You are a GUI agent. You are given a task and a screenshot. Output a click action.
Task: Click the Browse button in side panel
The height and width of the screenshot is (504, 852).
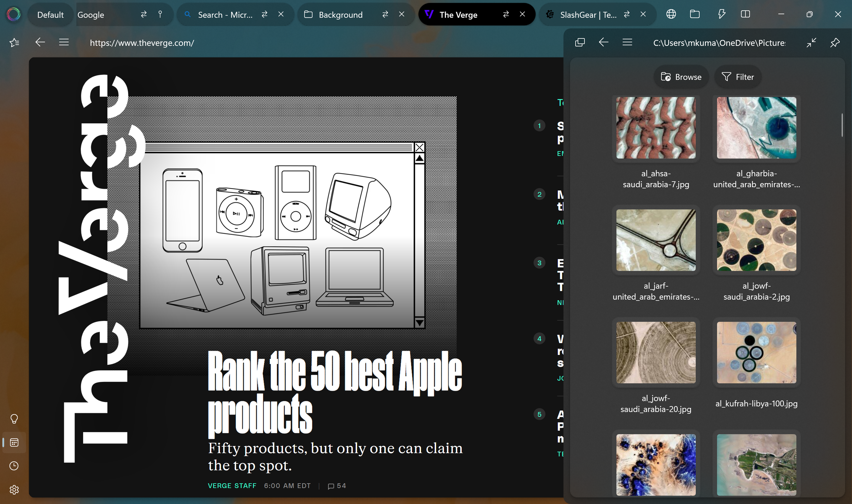pyautogui.click(x=681, y=77)
